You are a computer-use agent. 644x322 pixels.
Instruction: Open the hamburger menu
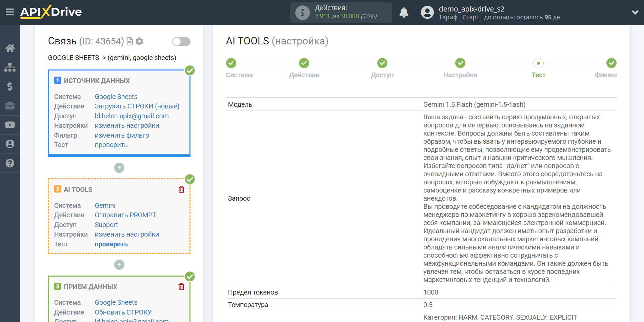(x=10, y=12)
